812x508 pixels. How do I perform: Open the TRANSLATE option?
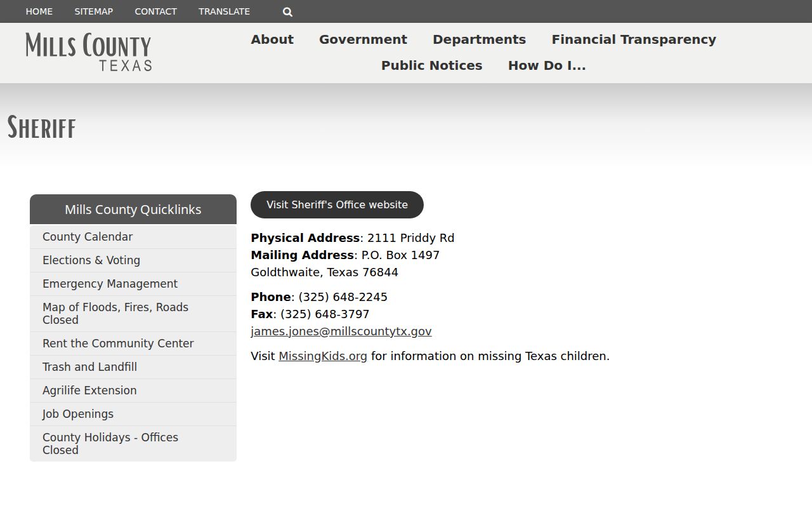click(x=224, y=11)
